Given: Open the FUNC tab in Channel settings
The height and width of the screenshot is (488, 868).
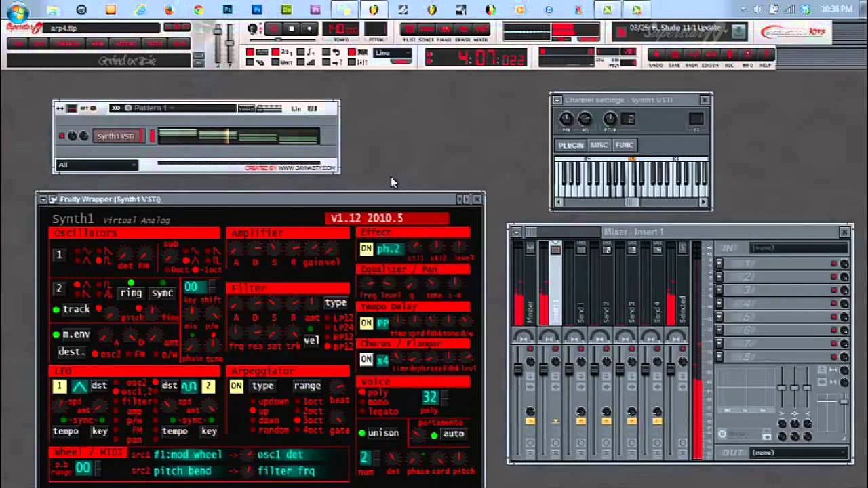Looking at the screenshot, I should pos(624,145).
